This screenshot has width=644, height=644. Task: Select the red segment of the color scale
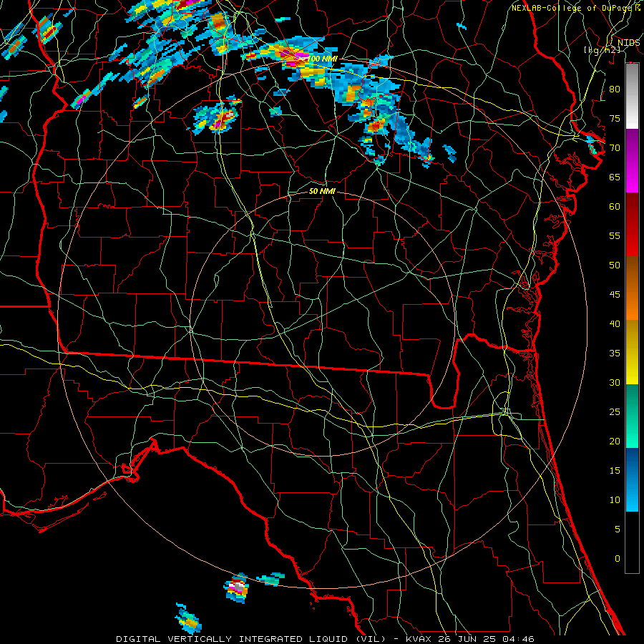click(x=632, y=224)
